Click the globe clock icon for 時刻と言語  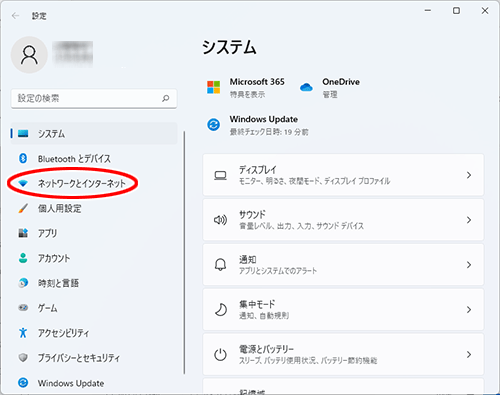pos(23,283)
